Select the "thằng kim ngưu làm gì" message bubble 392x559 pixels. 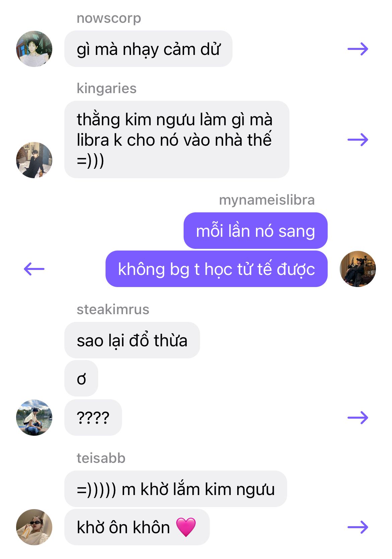pyautogui.click(x=177, y=140)
